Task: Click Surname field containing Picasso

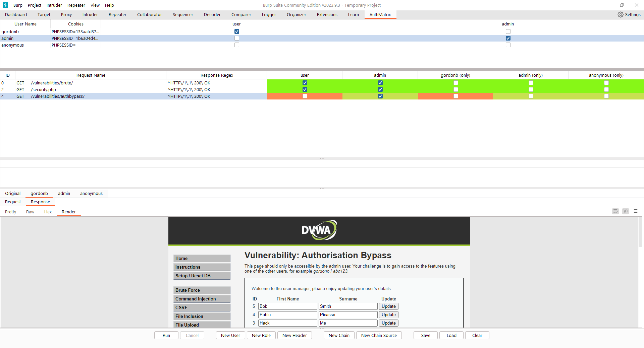Action: 348,315
